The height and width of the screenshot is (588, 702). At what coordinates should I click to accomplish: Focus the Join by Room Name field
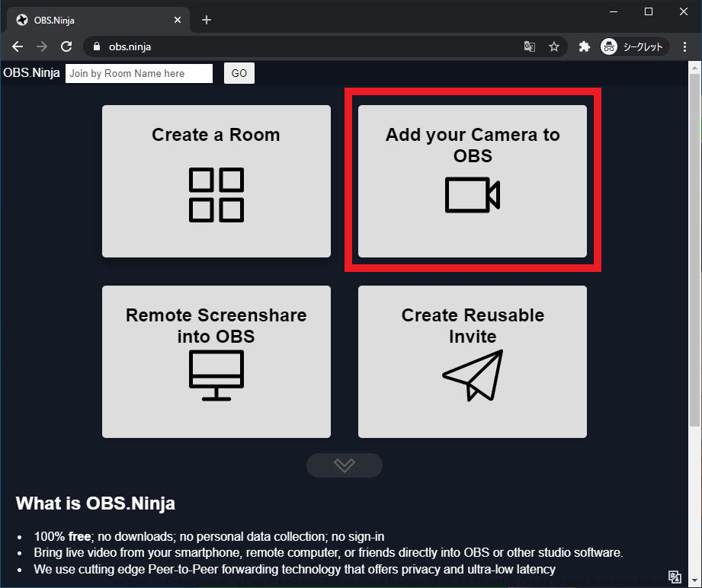pos(139,73)
